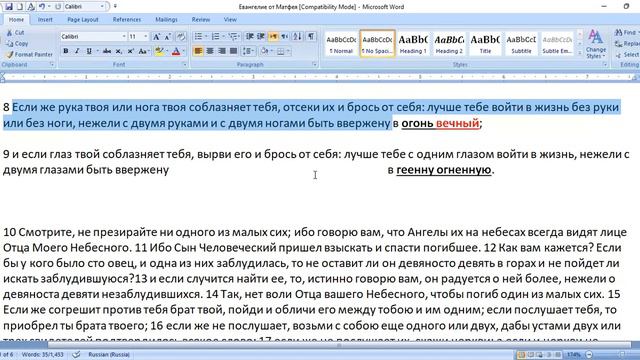
Task: Toggle Subscript formatting
Action: click(119, 51)
